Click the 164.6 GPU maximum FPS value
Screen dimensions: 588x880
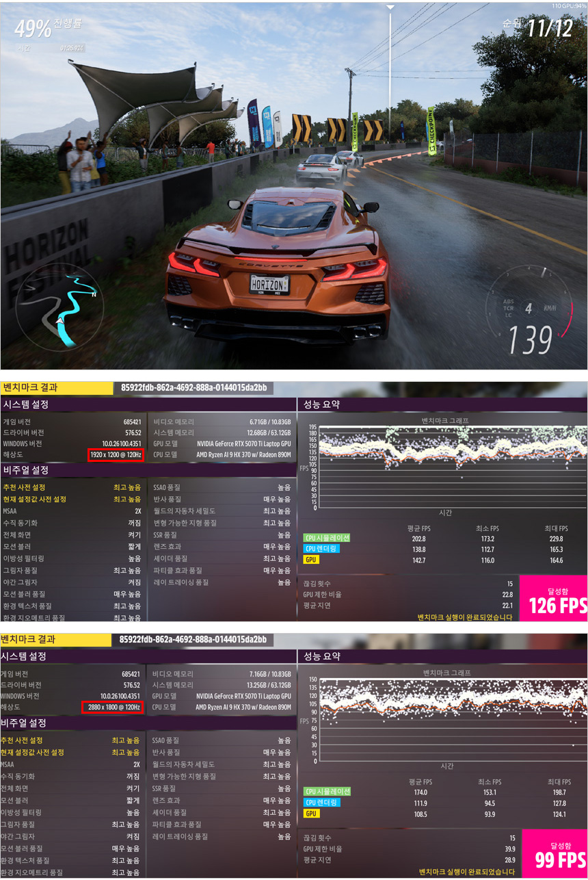tap(556, 560)
